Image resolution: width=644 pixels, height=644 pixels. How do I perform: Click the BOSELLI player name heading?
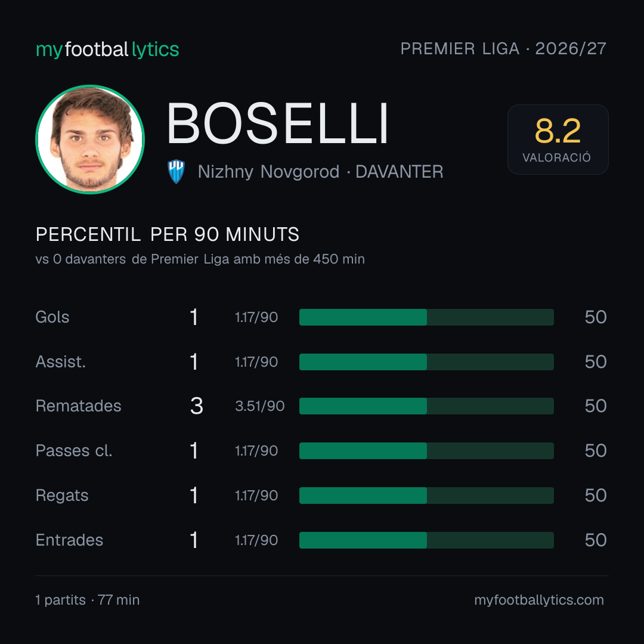[277, 123]
